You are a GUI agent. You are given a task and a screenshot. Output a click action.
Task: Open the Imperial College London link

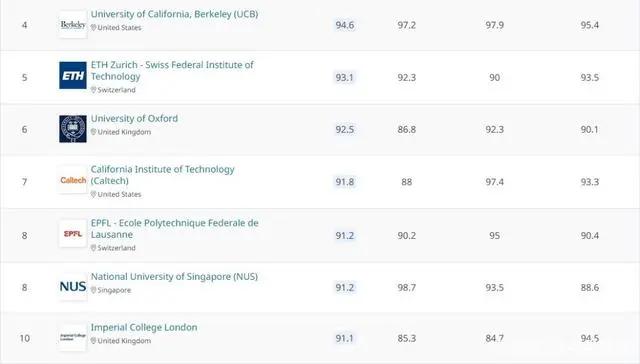point(144,327)
